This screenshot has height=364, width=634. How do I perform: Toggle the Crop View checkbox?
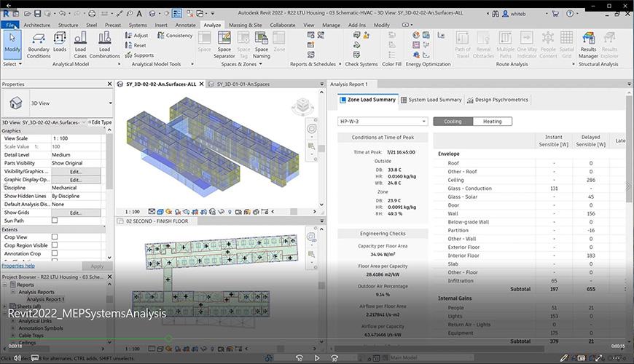[x=55, y=237]
